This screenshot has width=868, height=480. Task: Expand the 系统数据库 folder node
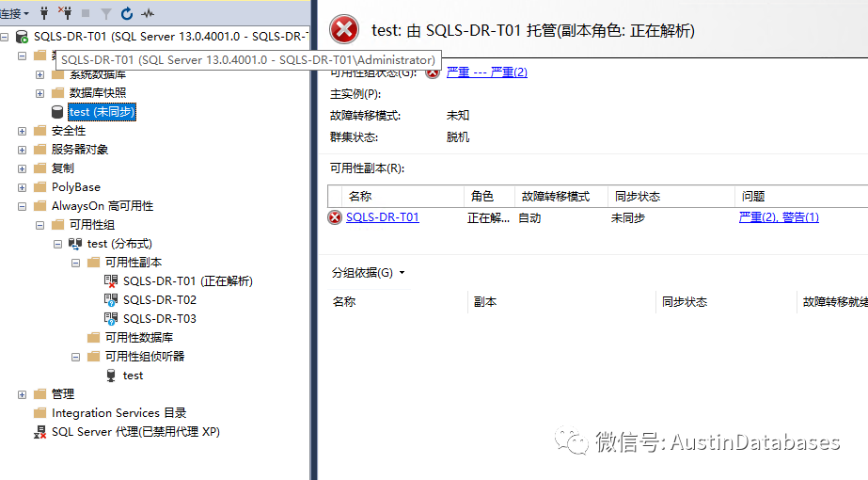(x=39, y=75)
